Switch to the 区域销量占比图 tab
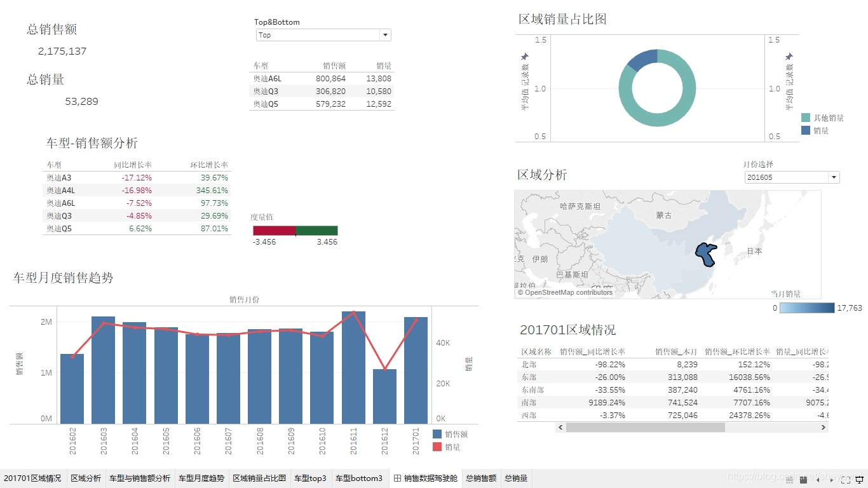This screenshot has width=868, height=488. (259, 478)
